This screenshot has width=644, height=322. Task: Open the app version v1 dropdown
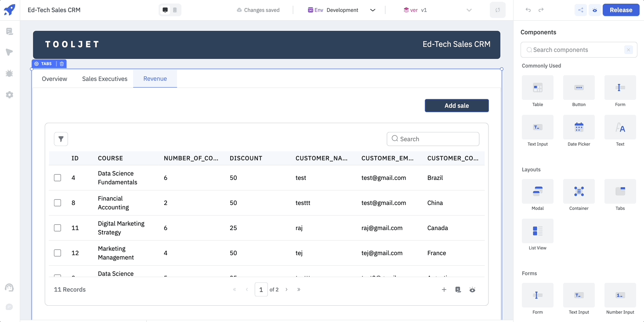point(469,10)
